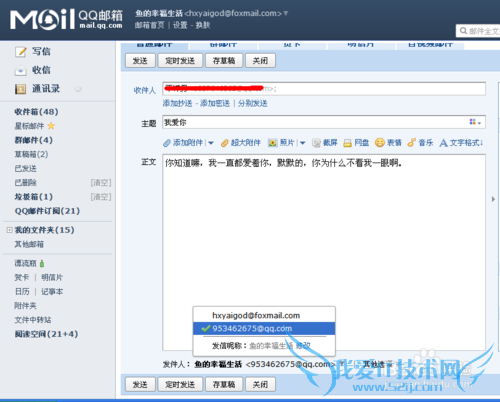Open 阅读空间(21+4) reading space
The width and height of the screenshot is (500, 402).
pyautogui.click(x=46, y=334)
